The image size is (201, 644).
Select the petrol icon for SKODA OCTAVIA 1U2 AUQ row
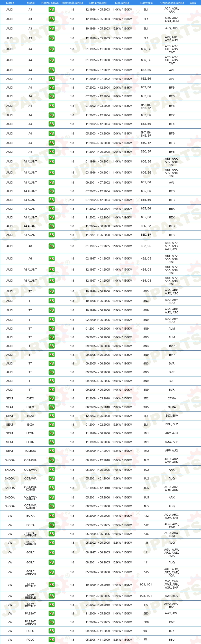[52, 479]
